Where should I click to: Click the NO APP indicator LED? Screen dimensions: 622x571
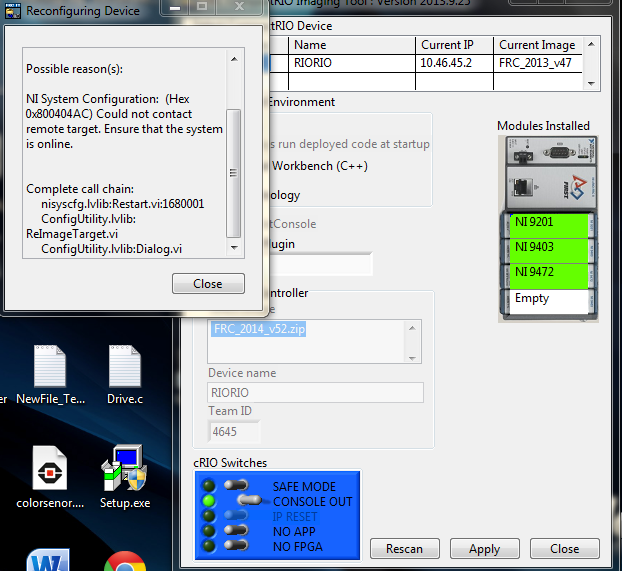tap(209, 531)
